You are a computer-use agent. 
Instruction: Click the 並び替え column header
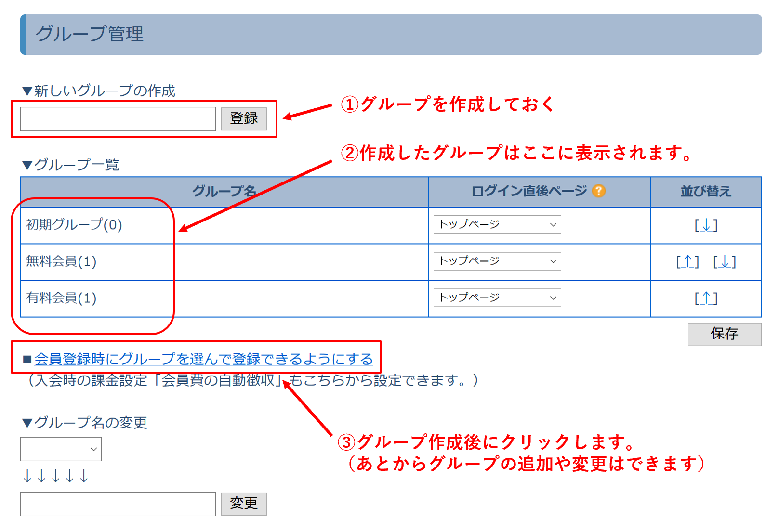[x=706, y=192]
